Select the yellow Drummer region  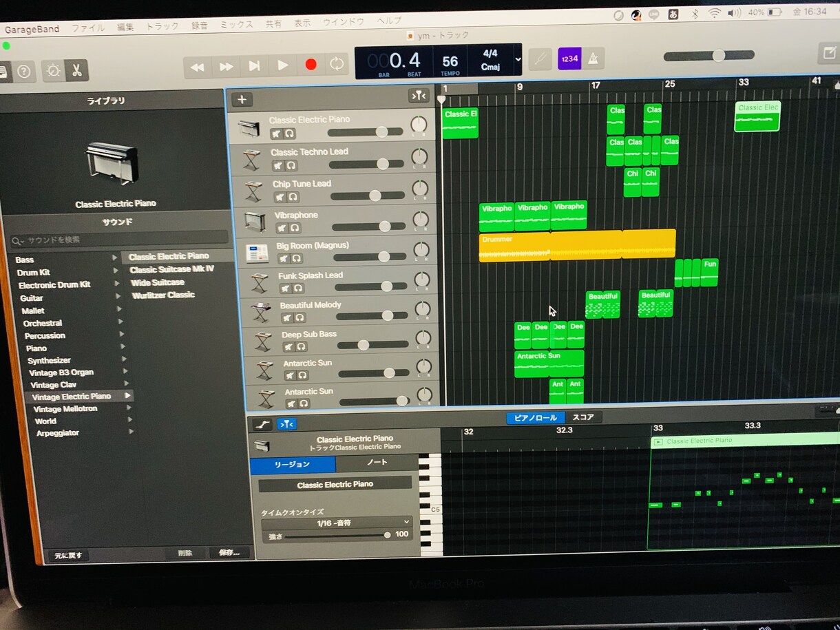(x=577, y=245)
